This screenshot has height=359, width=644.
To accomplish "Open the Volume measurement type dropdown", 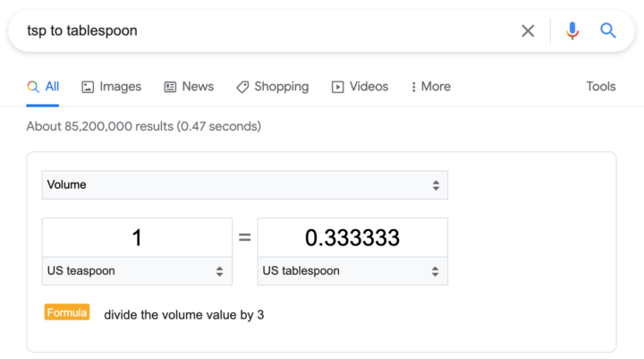I will (x=245, y=185).
